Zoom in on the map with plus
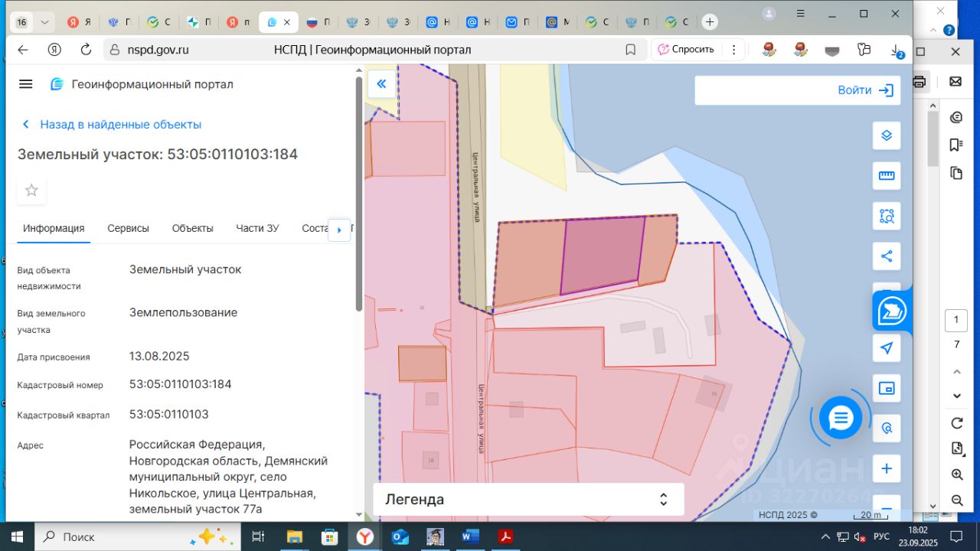This screenshot has height=551, width=980. click(x=887, y=468)
